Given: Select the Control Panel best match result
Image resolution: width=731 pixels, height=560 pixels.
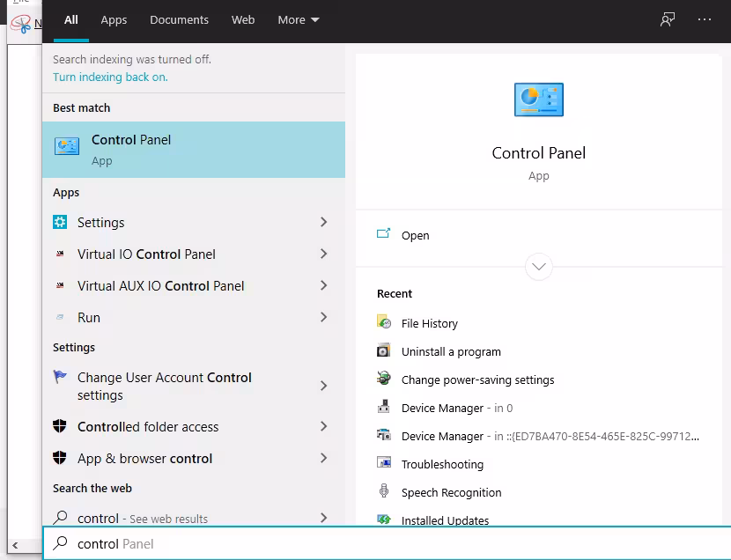Looking at the screenshot, I should [x=194, y=150].
